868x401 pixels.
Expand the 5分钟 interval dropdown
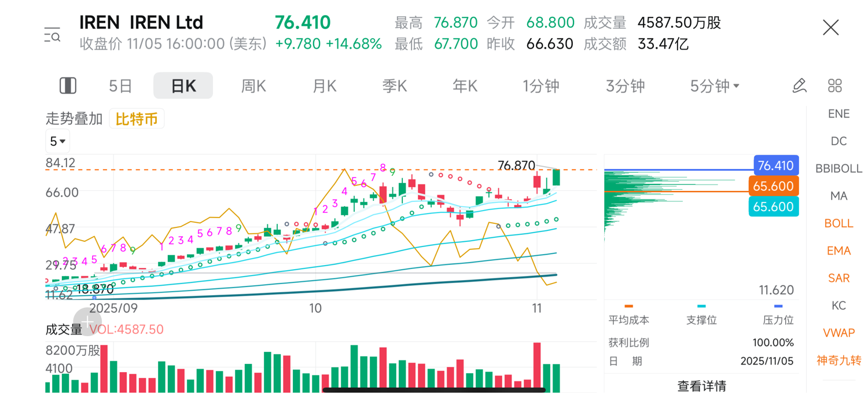pyautogui.click(x=715, y=86)
